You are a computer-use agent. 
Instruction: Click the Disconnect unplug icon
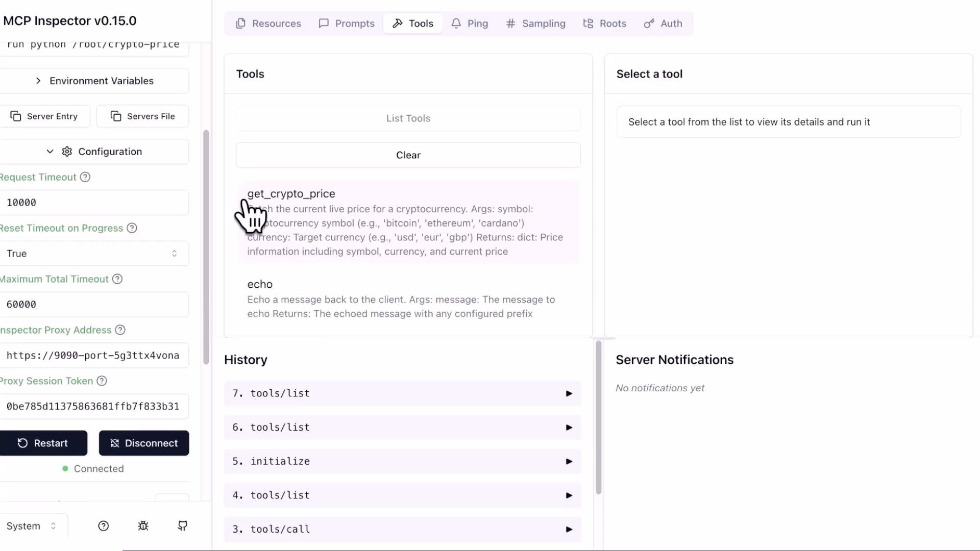click(115, 443)
